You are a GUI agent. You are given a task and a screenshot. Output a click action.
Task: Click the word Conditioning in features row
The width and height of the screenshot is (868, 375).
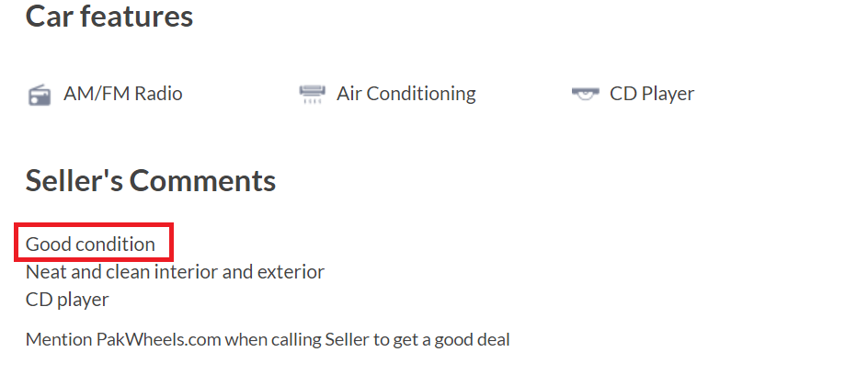point(421,94)
